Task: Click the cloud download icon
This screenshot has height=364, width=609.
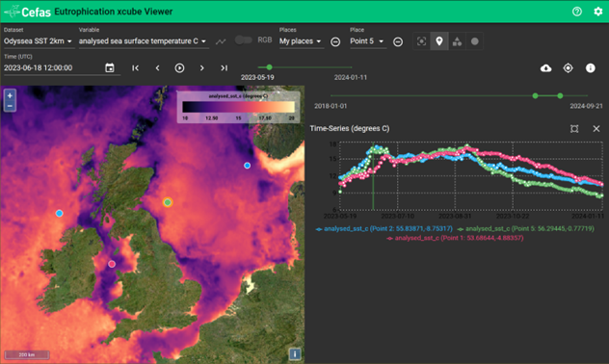Action: 545,68
